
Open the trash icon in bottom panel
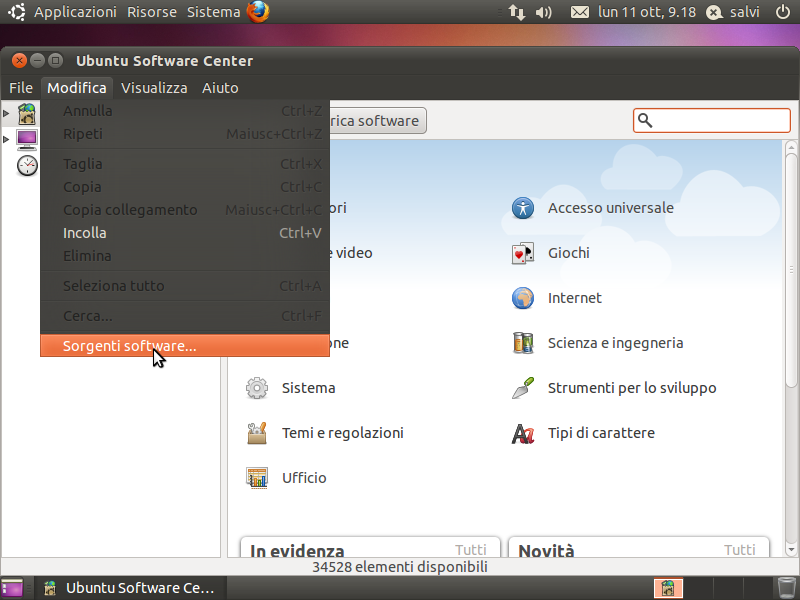click(786, 588)
